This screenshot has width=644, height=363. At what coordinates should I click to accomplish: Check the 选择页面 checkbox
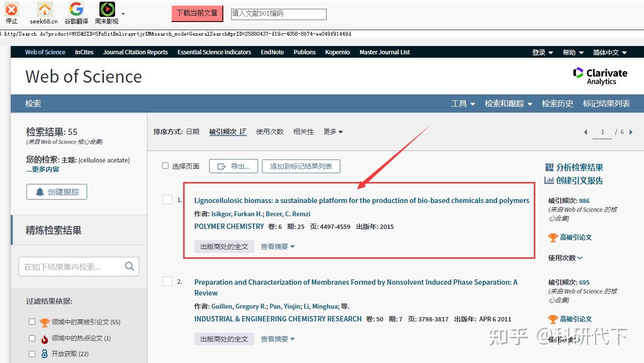click(166, 166)
